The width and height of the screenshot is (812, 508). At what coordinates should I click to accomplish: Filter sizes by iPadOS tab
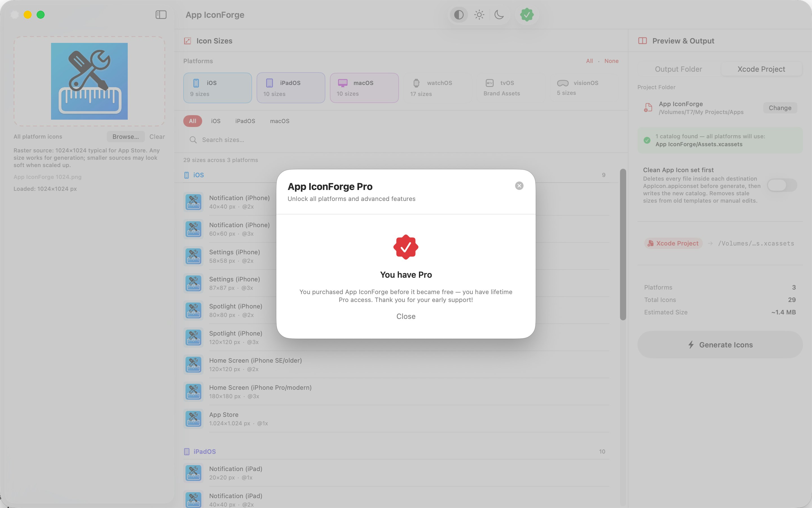tap(245, 121)
